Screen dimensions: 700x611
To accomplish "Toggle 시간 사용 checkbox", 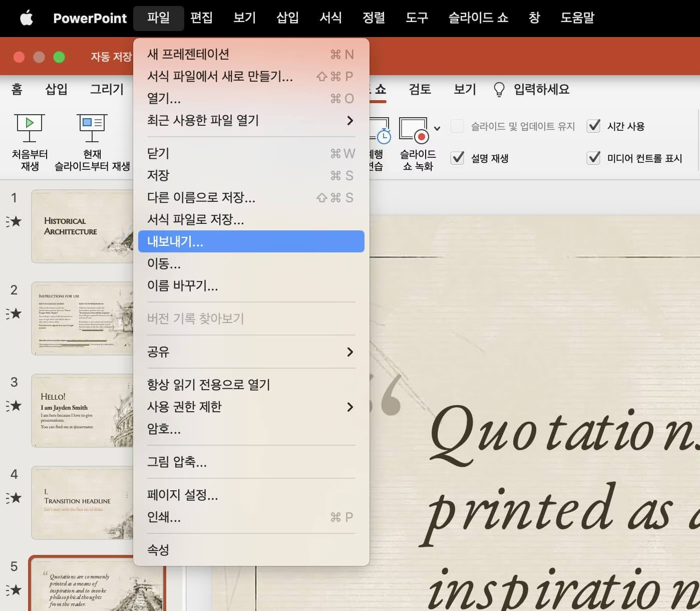I will click(x=593, y=126).
